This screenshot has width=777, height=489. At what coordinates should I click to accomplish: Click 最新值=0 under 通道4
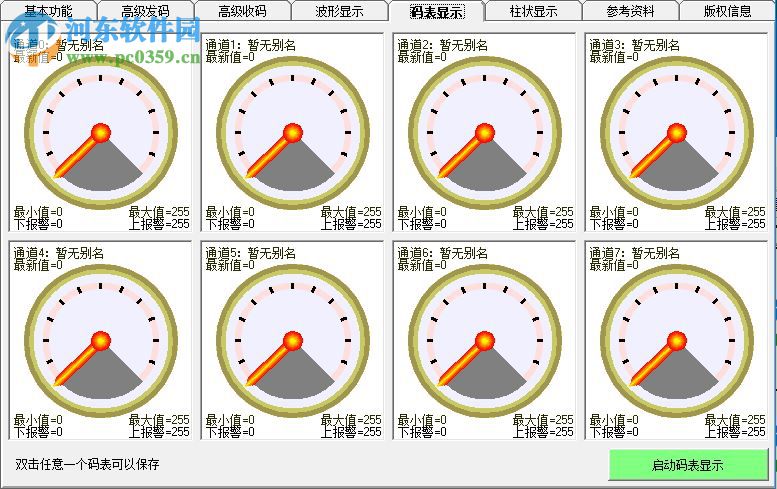click(38, 265)
